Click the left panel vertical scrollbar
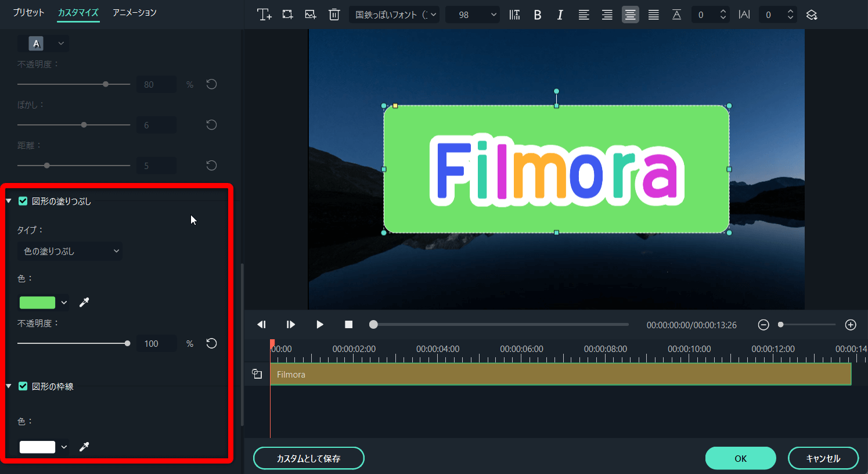Viewport: 868px width, 474px height. tap(242, 346)
